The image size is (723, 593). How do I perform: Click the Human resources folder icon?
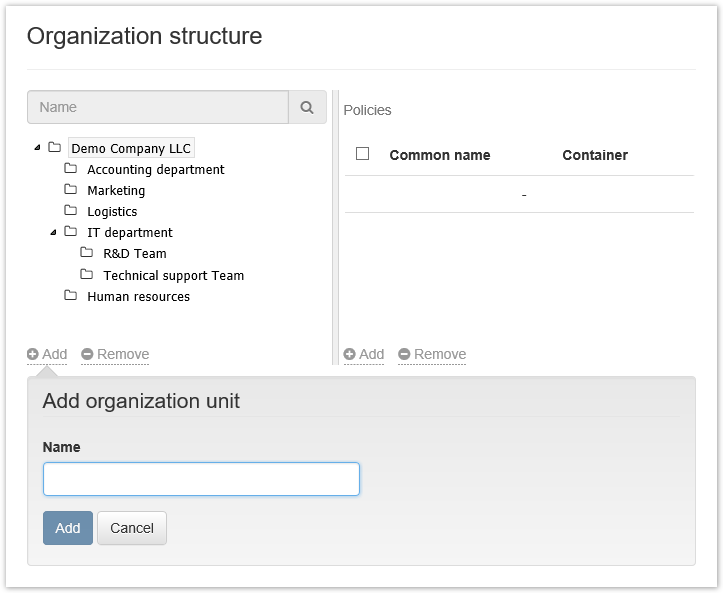71,296
